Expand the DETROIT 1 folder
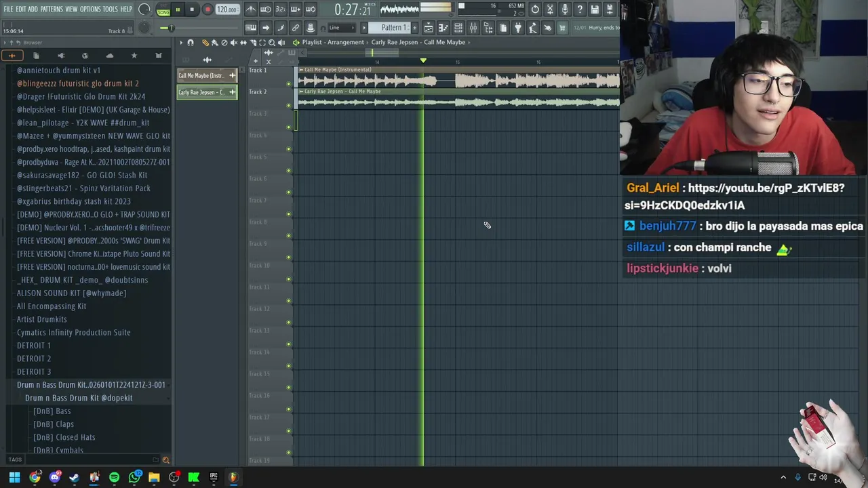 [34, 346]
